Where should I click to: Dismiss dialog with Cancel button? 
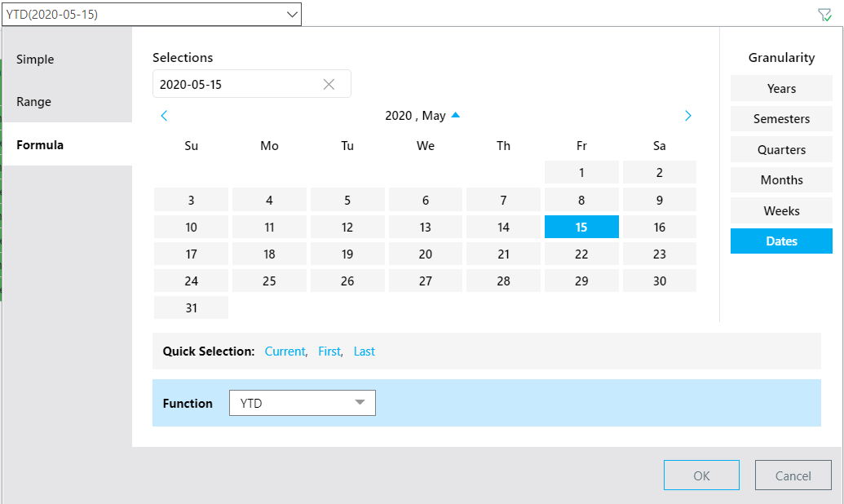tap(793, 475)
